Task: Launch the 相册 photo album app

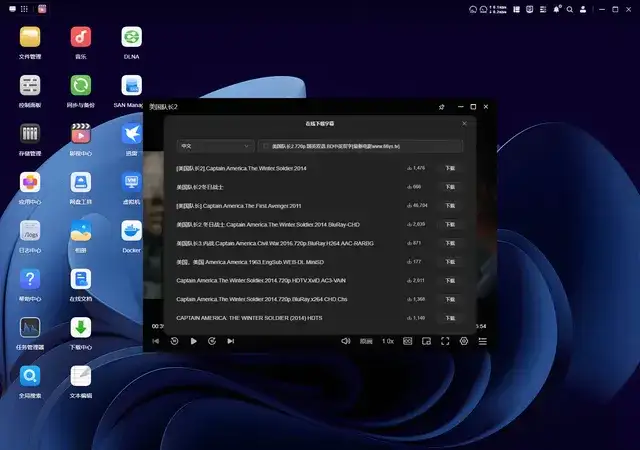Action: click(80, 231)
